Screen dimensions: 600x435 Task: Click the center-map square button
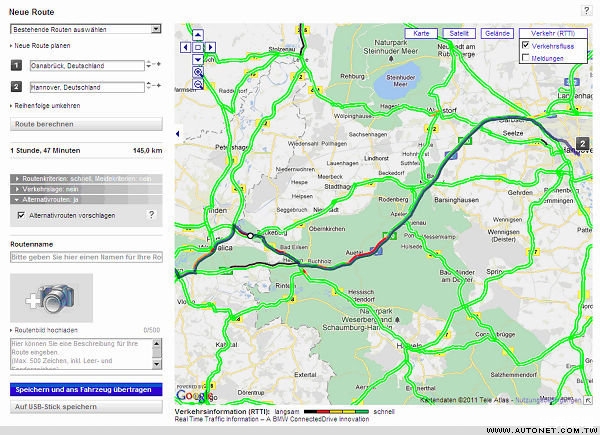(x=198, y=47)
